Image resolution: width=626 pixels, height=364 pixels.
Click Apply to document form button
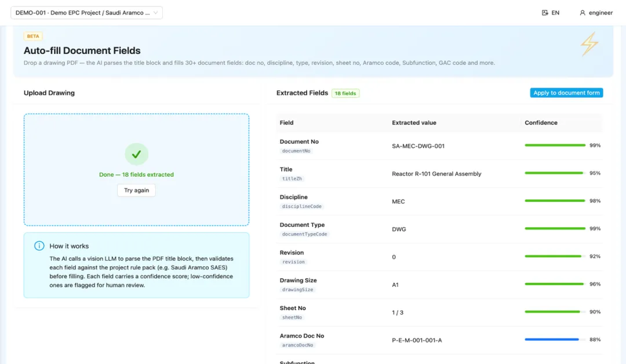pyautogui.click(x=566, y=93)
